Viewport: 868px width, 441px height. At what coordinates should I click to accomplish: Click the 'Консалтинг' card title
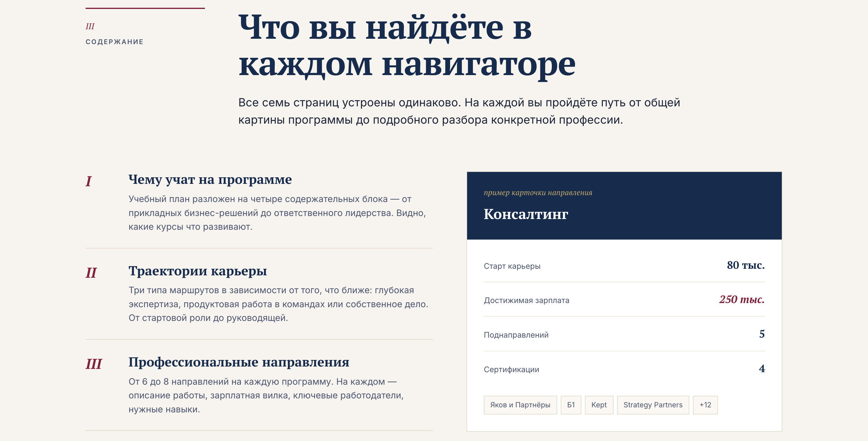(526, 214)
